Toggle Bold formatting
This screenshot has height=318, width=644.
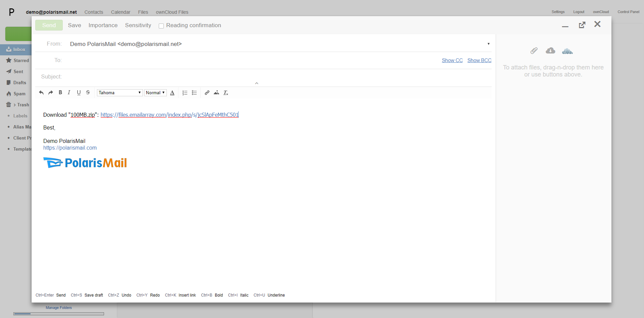click(60, 93)
